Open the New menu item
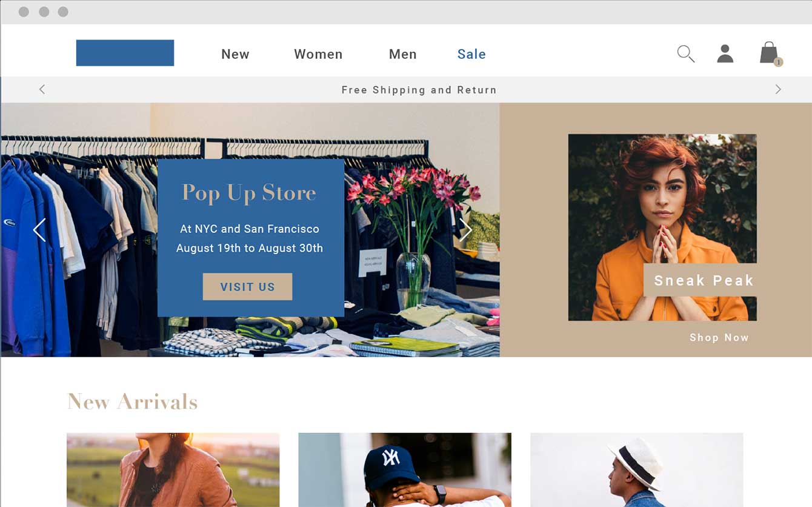This screenshot has width=812, height=507. pyautogui.click(x=235, y=55)
